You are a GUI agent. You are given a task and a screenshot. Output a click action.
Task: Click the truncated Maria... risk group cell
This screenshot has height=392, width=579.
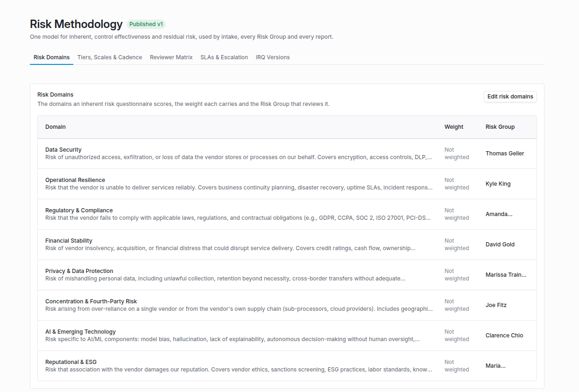tap(495, 366)
